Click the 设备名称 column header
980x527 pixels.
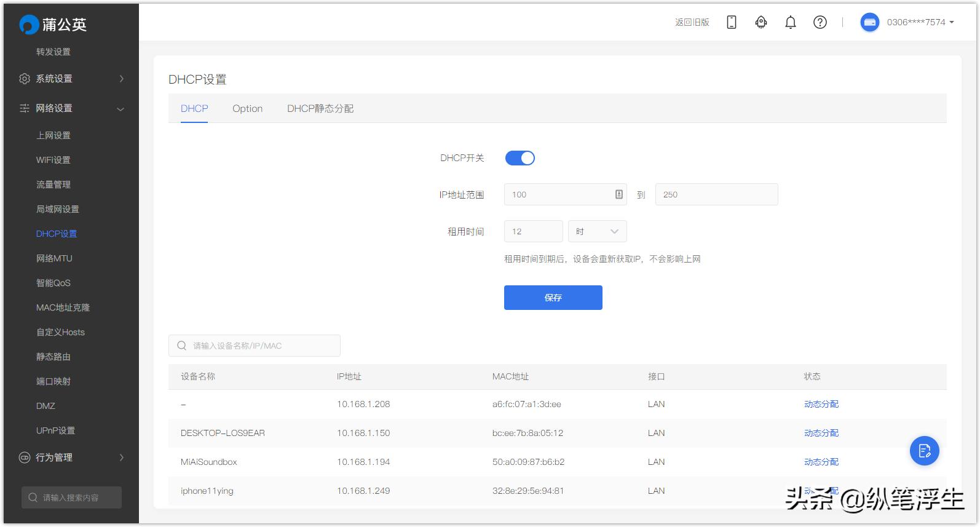click(x=198, y=376)
